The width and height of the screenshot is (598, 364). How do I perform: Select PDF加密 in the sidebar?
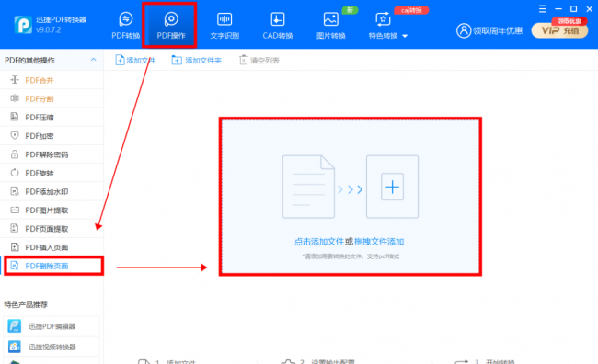[x=52, y=136]
